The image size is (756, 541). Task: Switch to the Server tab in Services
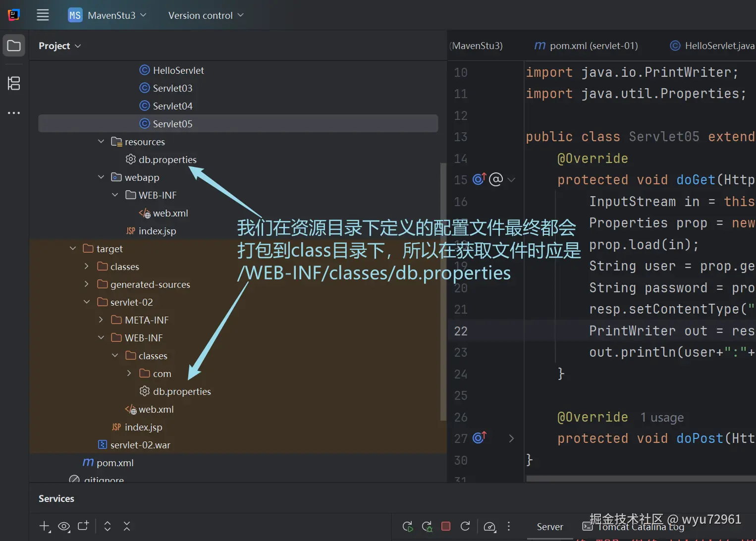click(x=550, y=527)
